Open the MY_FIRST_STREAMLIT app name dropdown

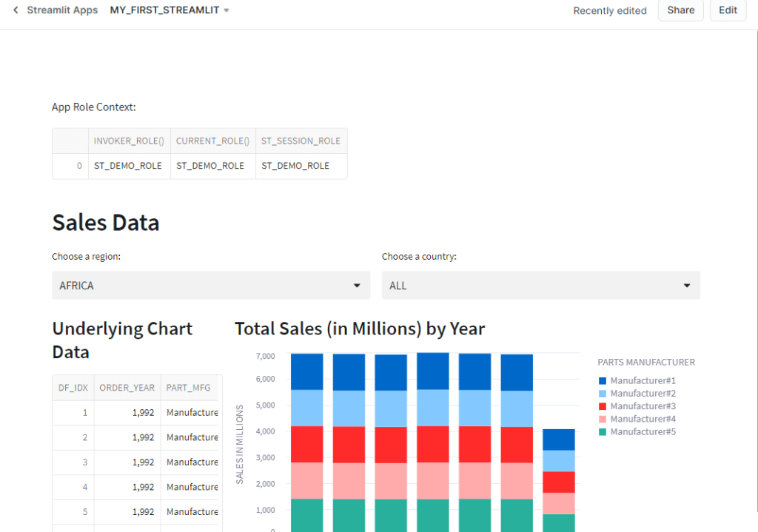[x=170, y=10]
